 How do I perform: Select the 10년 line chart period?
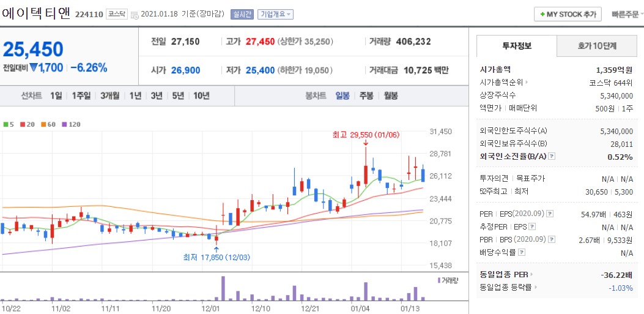[x=201, y=95]
